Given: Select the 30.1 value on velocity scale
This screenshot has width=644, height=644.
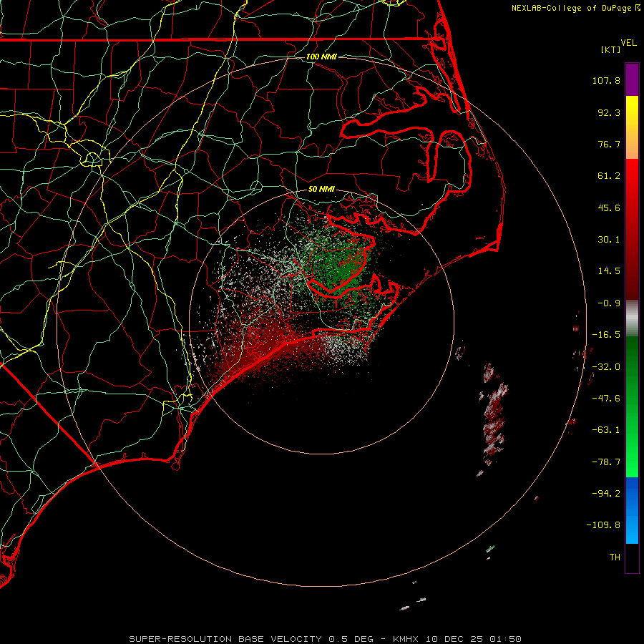Looking at the screenshot, I should (609, 240).
